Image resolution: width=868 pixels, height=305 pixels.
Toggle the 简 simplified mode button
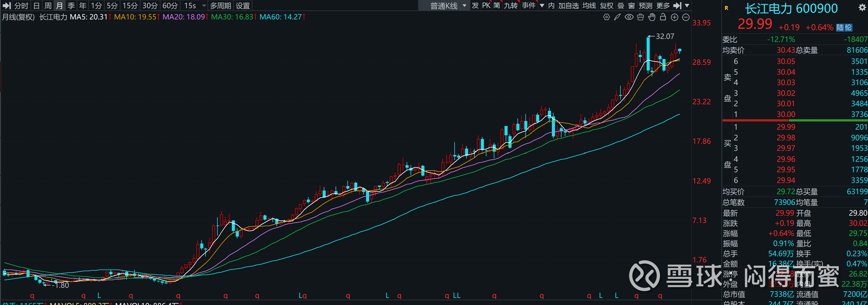point(497,5)
